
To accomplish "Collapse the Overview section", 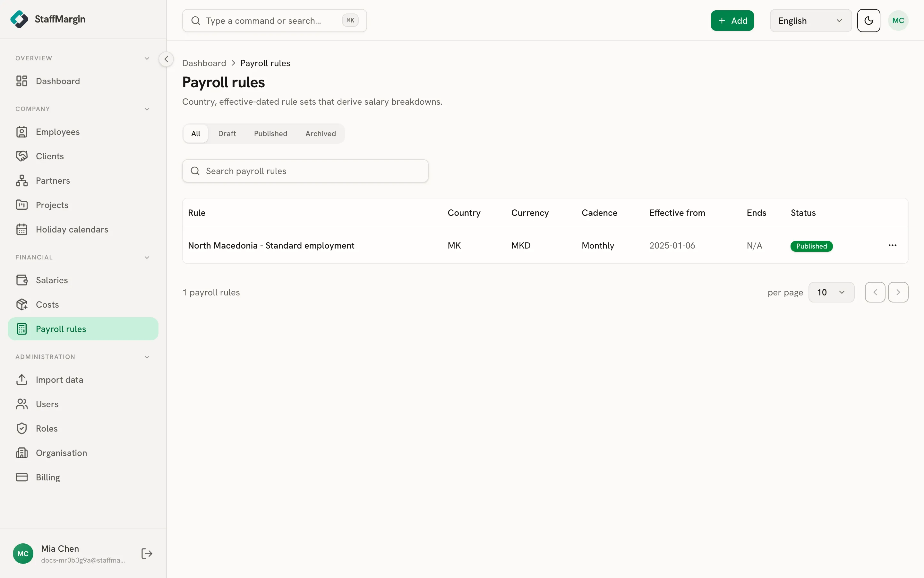I will [147, 58].
